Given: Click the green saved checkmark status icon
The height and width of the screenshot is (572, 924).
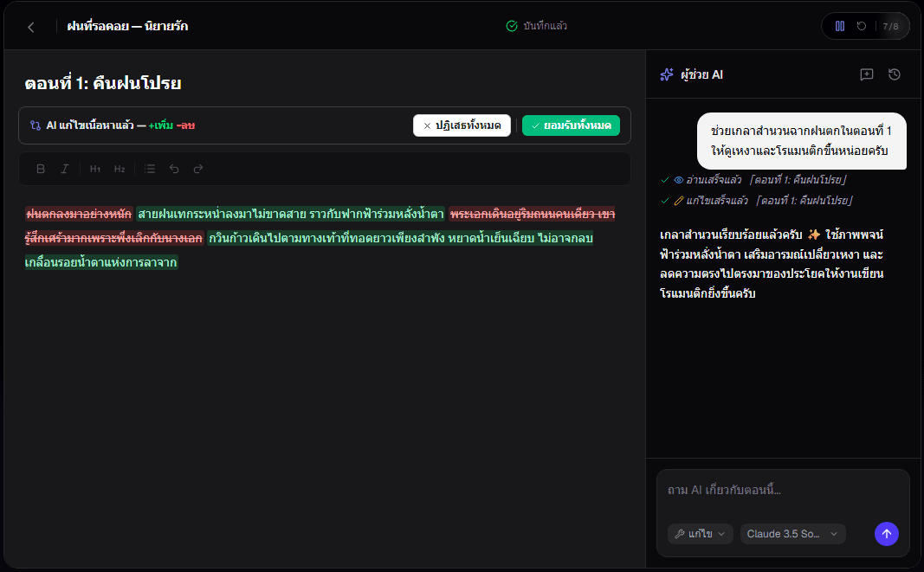Looking at the screenshot, I should 512,26.
